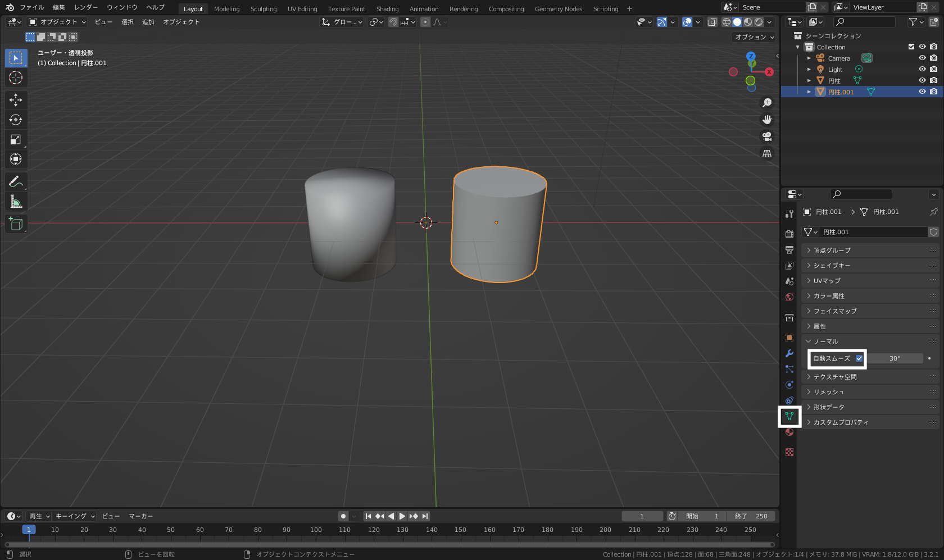The image size is (944, 560).
Task: Select the Measure tool
Action: 16,202
